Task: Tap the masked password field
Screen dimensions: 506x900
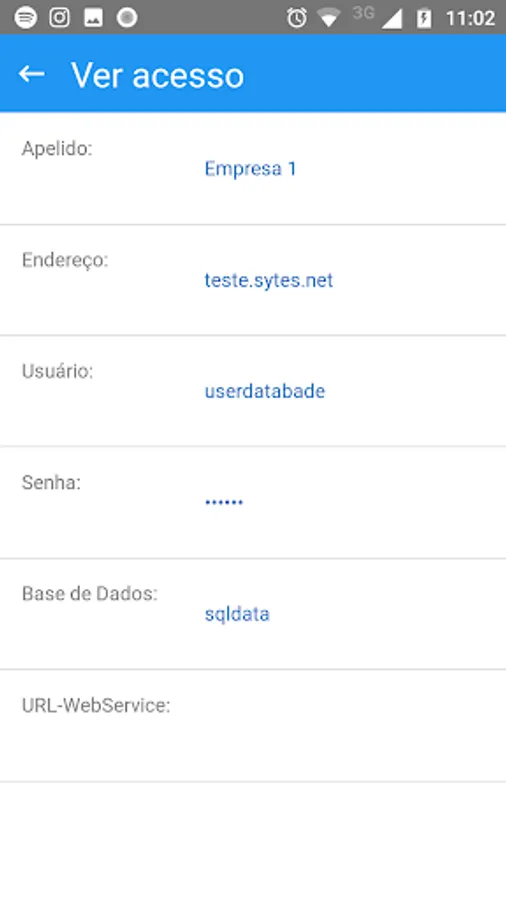Action: tap(224, 502)
